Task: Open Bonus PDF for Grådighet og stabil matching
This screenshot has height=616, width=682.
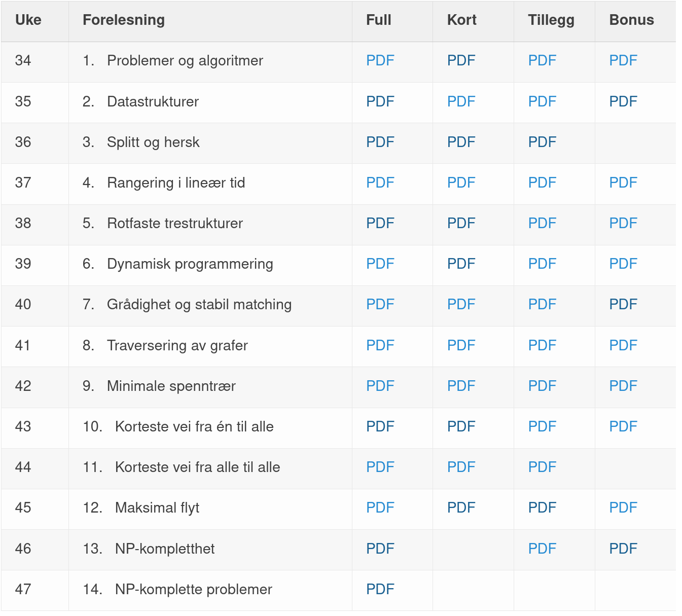Action: click(623, 304)
